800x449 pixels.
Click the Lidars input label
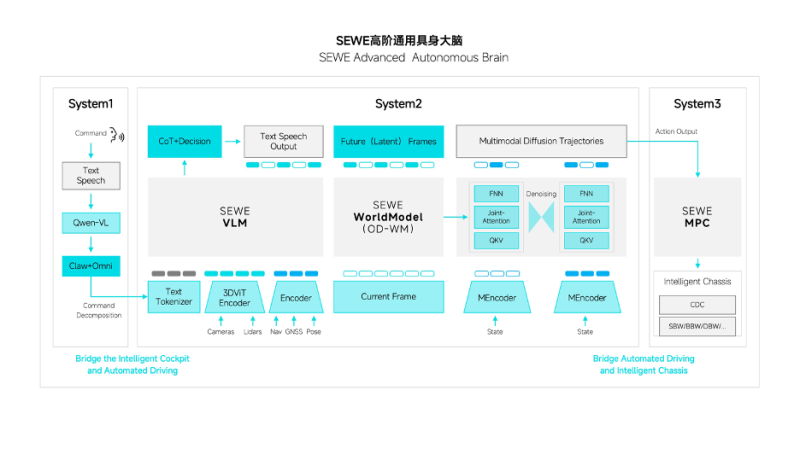(x=253, y=332)
